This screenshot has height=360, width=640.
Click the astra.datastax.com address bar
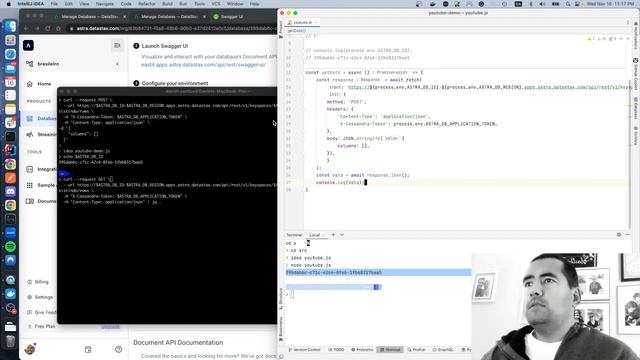[x=171, y=28]
